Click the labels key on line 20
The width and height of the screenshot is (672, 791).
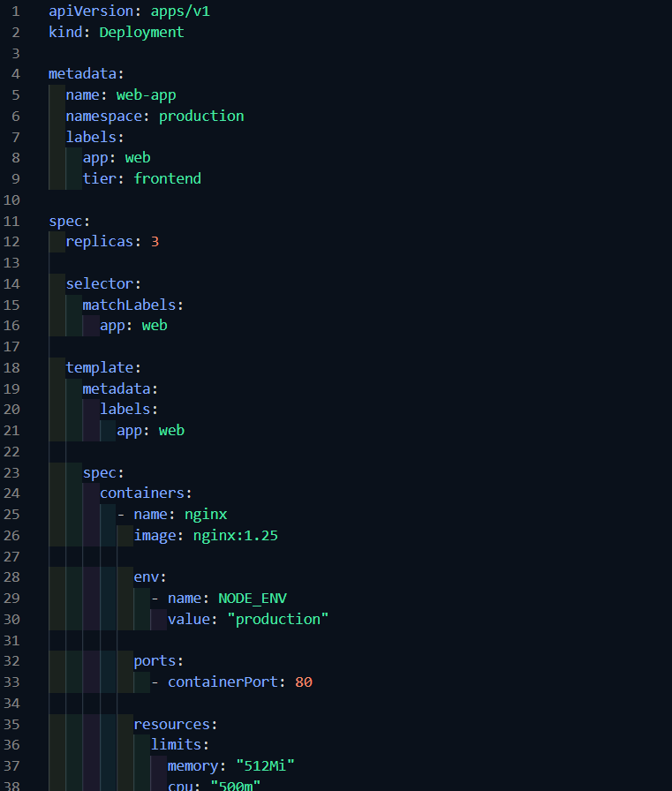pos(125,409)
